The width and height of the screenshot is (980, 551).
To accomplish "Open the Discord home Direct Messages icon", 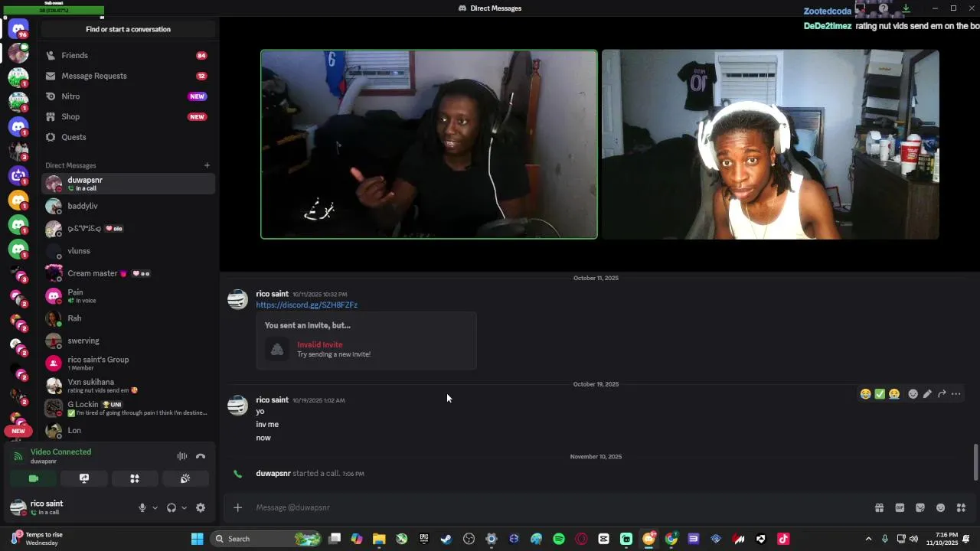I will [18, 29].
